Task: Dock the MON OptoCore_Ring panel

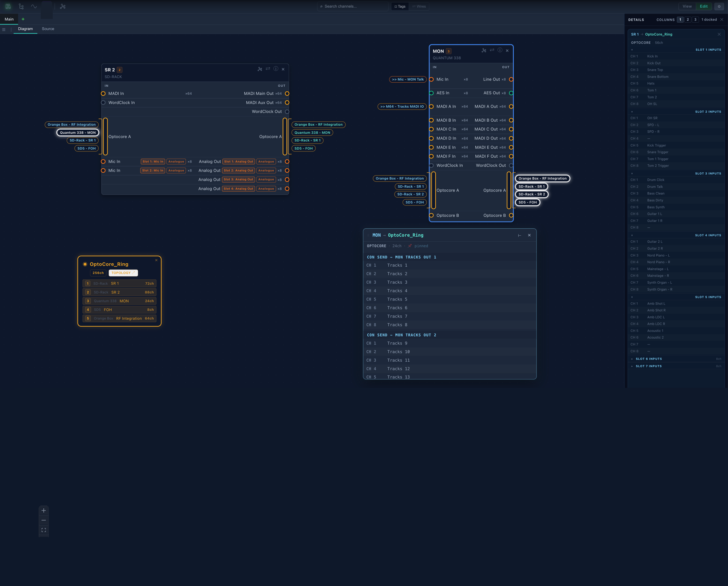Action: (x=519, y=235)
